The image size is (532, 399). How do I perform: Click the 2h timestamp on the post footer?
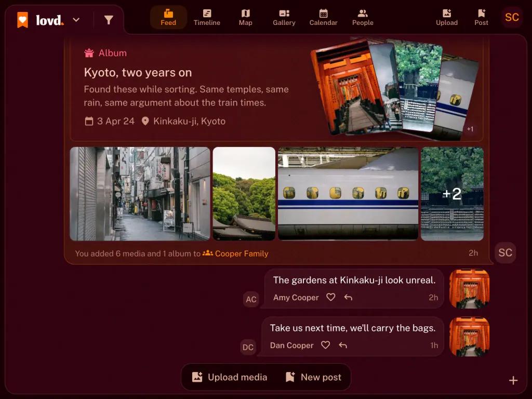473,253
